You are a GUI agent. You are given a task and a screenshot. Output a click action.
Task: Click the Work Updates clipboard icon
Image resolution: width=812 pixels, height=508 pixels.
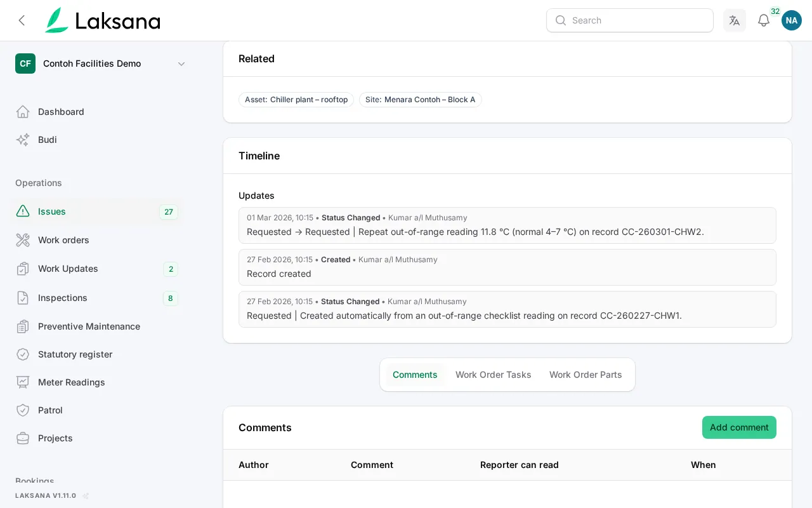[x=23, y=269]
